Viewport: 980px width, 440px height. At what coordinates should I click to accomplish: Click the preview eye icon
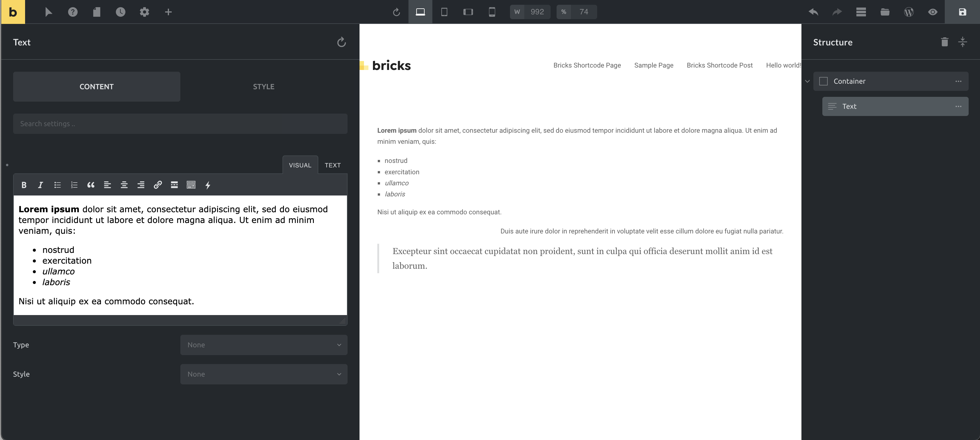coord(933,12)
